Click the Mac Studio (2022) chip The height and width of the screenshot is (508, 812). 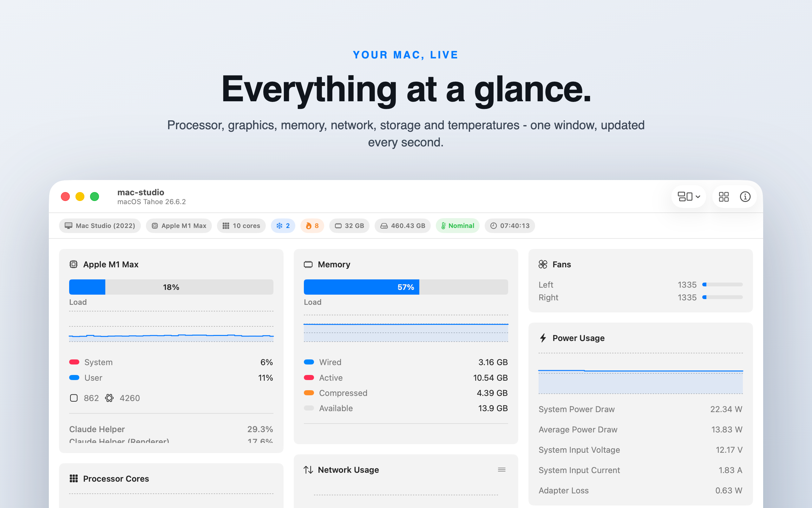100,226
